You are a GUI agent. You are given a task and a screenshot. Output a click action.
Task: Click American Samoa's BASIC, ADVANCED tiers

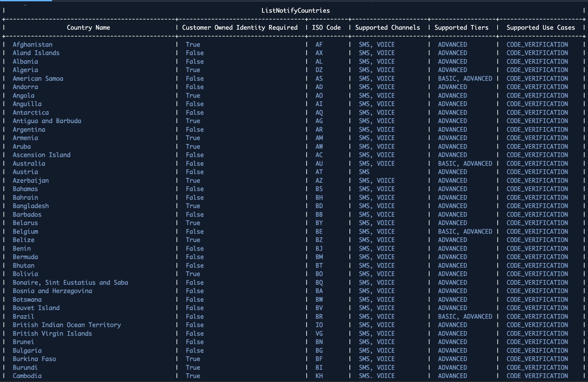click(x=465, y=78)
